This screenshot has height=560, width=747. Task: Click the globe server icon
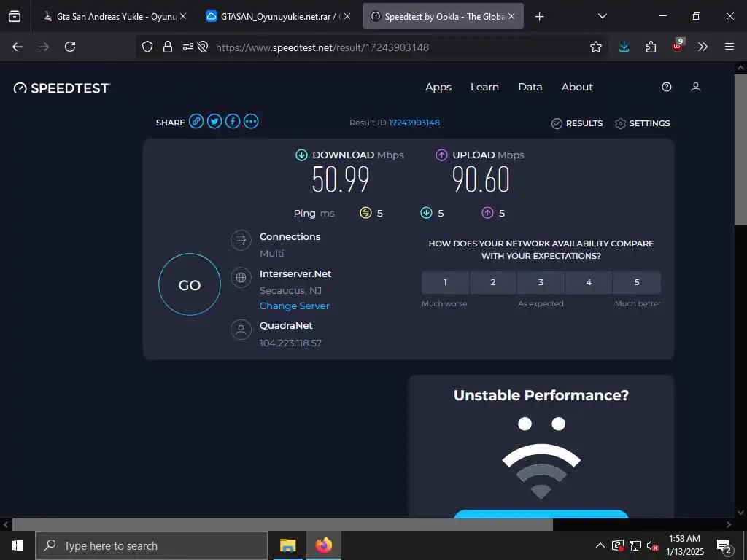tap(241, 278)
